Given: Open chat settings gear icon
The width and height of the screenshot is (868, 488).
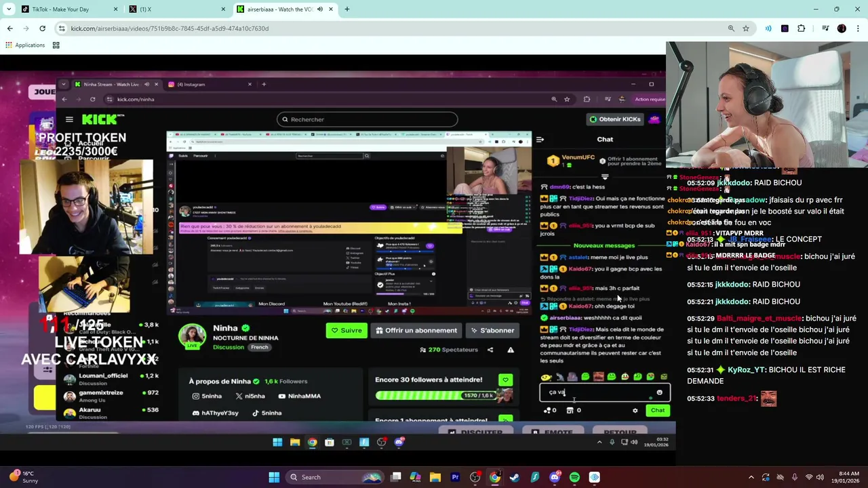Looking at the screenshot, I should [x=635, y=410].
